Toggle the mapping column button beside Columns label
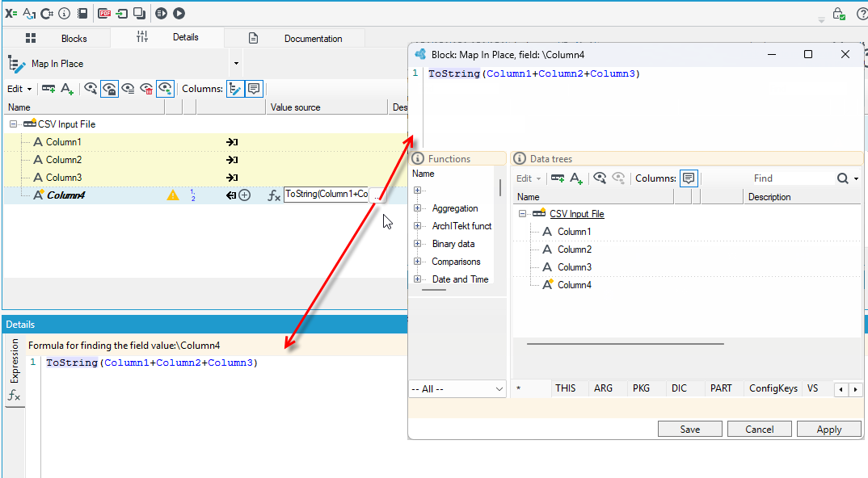The width and height of the screenshot is (868, 478). tap(234, 89)
